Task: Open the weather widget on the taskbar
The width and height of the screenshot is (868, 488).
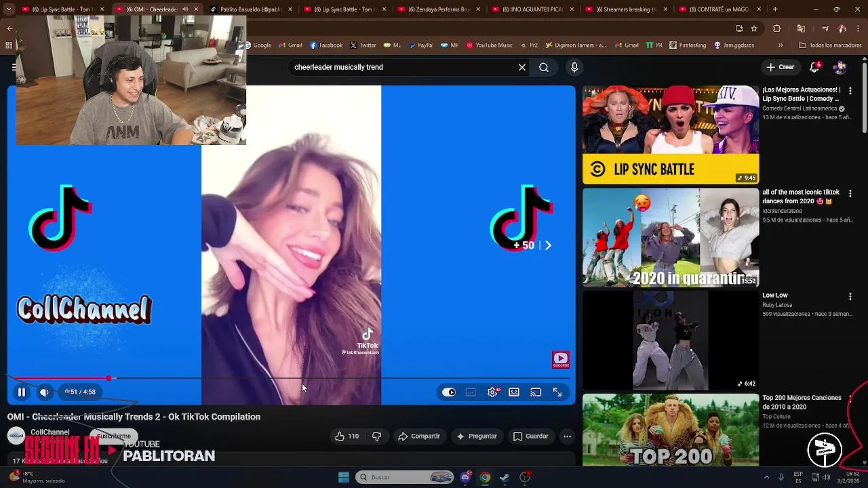Action: click(38, 477)
